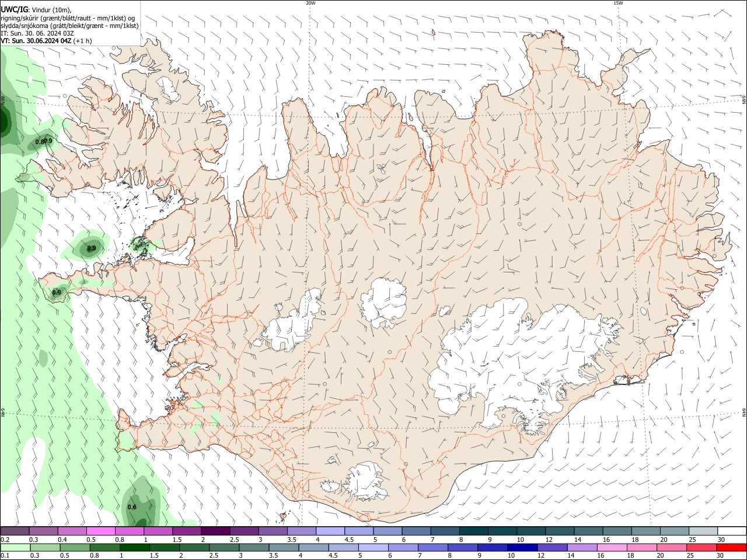Click the 'slydda/snjókoma' legend description line

tap(69, 26)
